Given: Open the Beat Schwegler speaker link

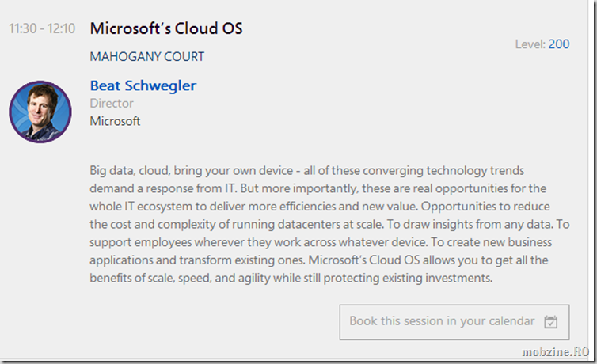Looking at the screenshot, I should point(143,86).
